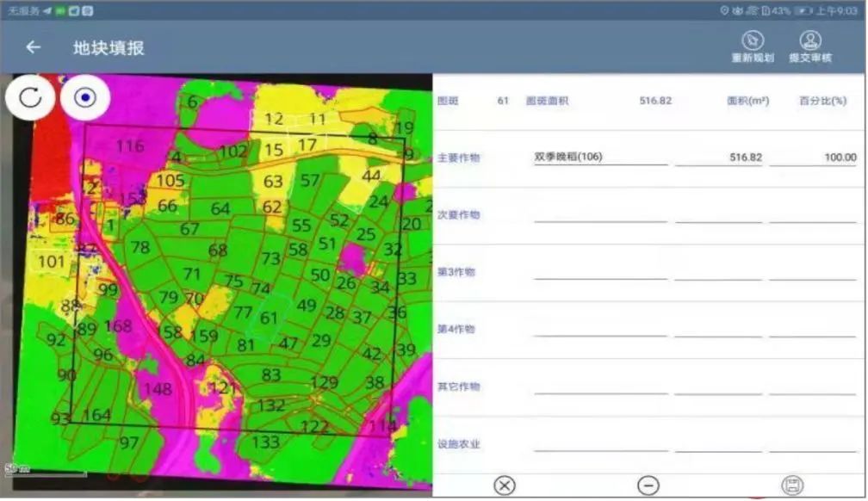Edit the main crop percentage 100.00 field

[x=813, y=157]
